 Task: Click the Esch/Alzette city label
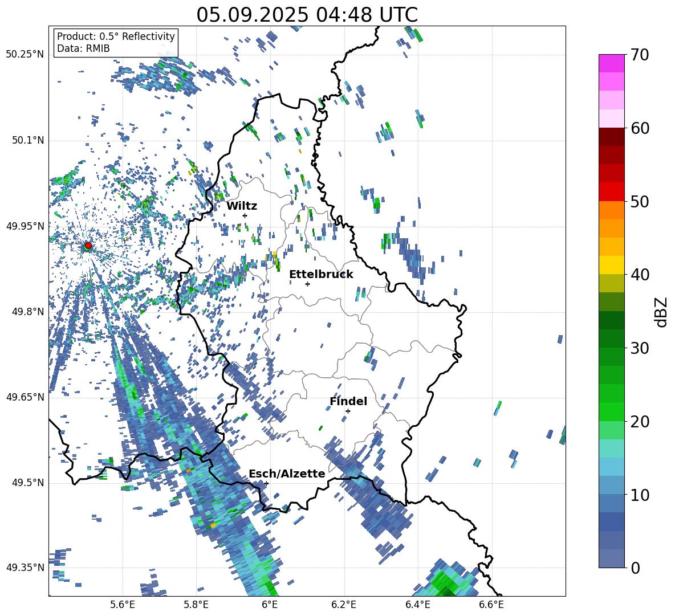287,474
